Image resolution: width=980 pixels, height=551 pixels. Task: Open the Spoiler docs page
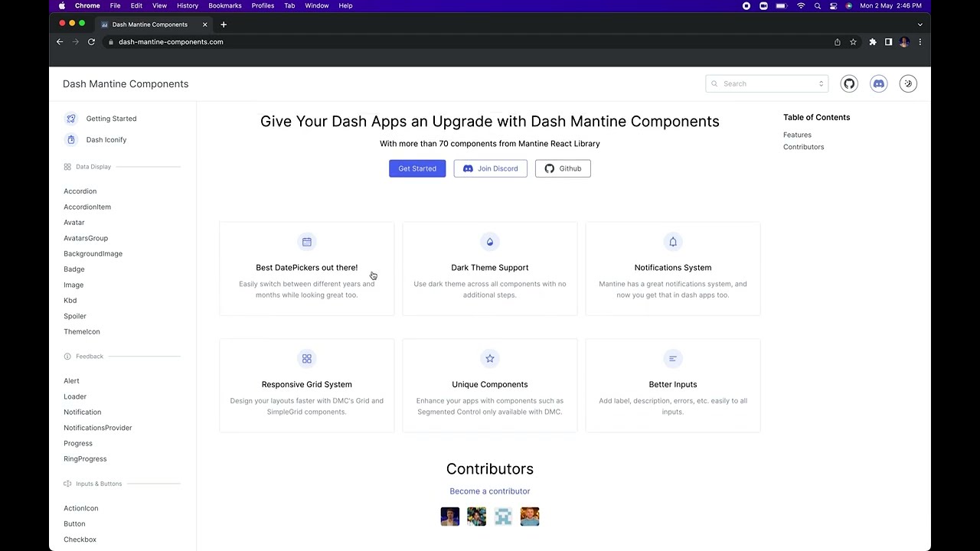(x=75, y=316)
